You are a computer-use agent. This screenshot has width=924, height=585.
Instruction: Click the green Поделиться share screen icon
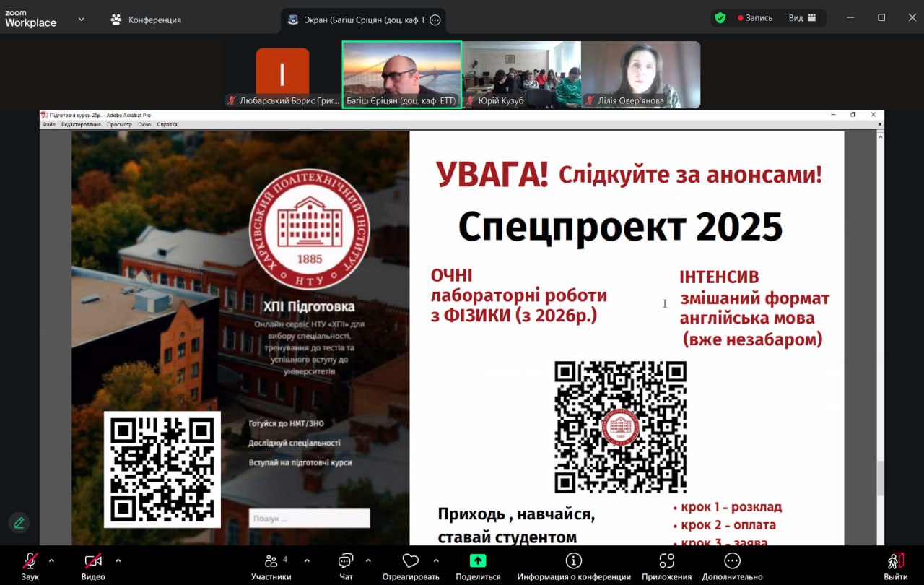[478, 561]
